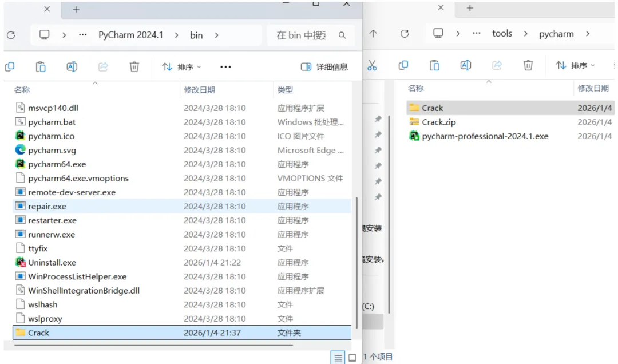Click the Copy icon in the bin window toolbar
The width and height of the screenshot is (618, 364).
pos(10,66)
